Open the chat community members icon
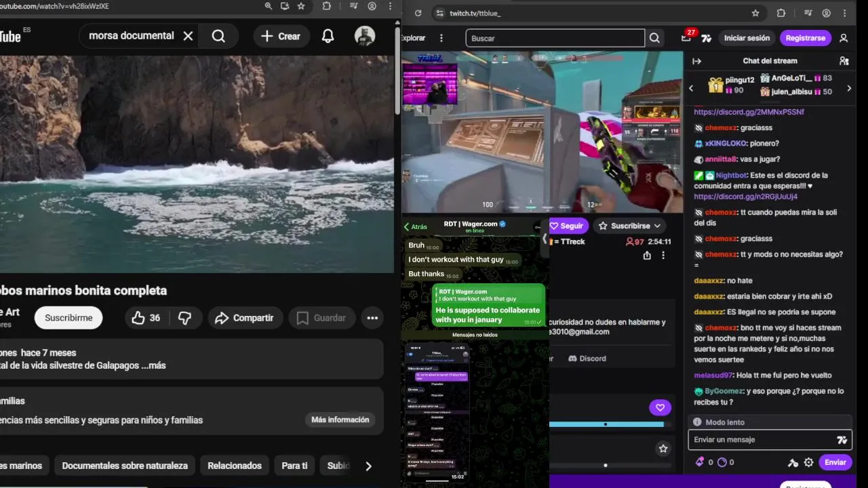Screen dimensions: 868x488 pos(844,61)
